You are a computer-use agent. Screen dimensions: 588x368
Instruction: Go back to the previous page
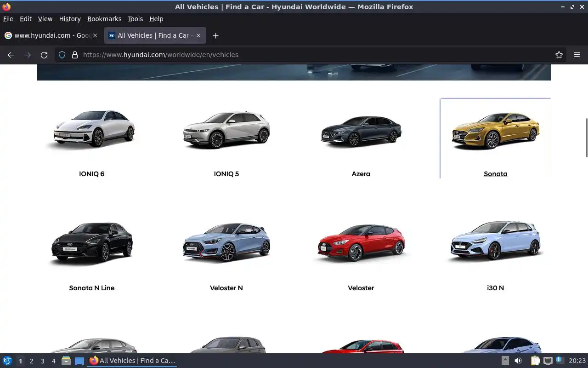point(11,55)
